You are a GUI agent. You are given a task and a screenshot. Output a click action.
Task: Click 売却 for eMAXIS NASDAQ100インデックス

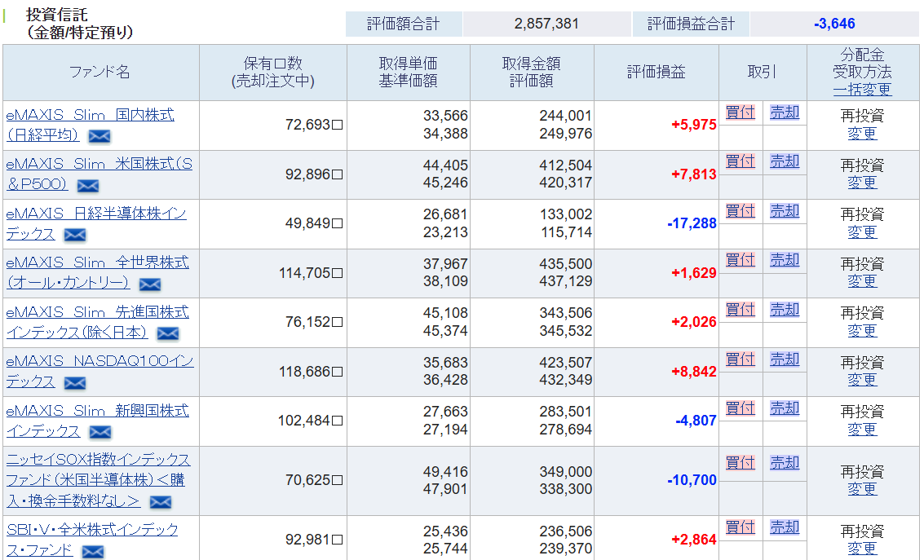(x=785, y=359)
